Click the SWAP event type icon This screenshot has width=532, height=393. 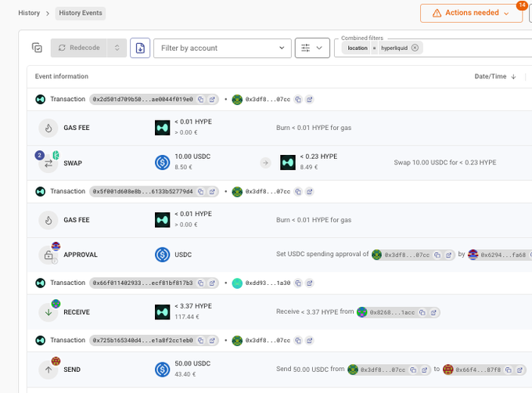click(x=49, y=164)
